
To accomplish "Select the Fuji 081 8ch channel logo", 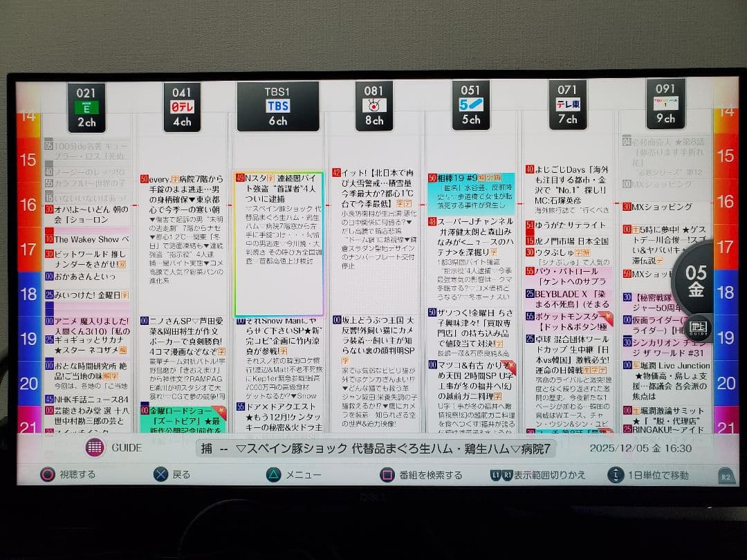I will [374, 106].
